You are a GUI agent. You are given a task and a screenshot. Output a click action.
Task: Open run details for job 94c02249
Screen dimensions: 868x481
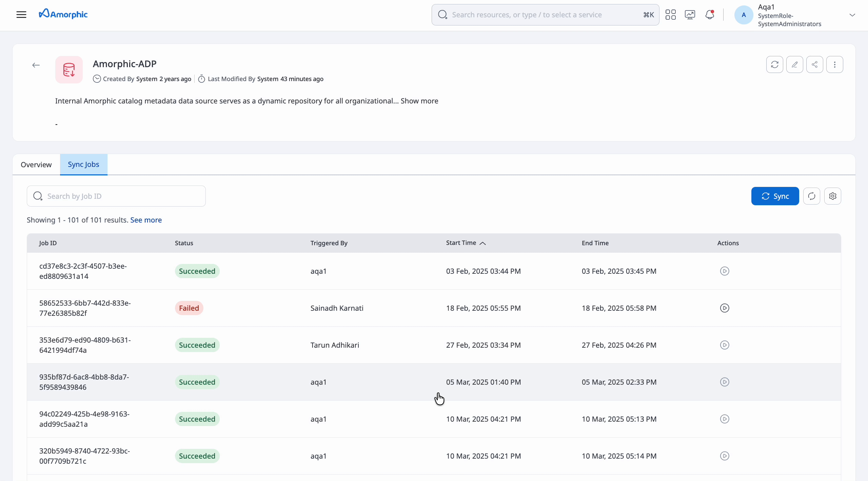click(x=725, y=419)
